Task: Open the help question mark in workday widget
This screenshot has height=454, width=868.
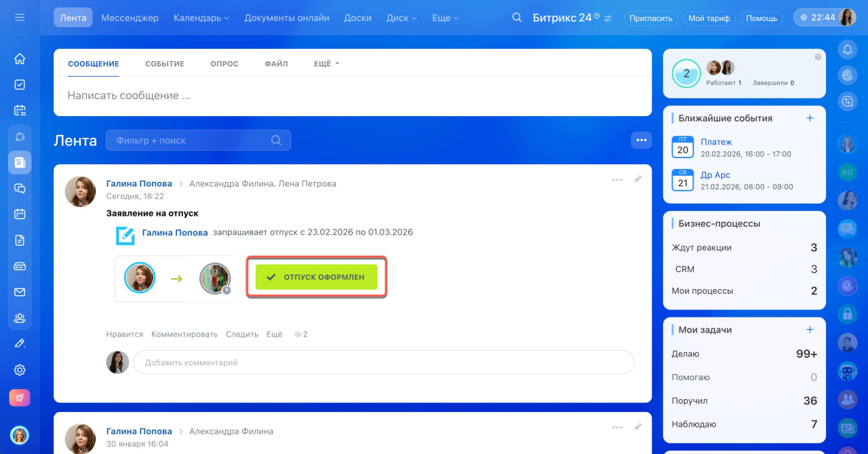Action: [x=818, y=57]
